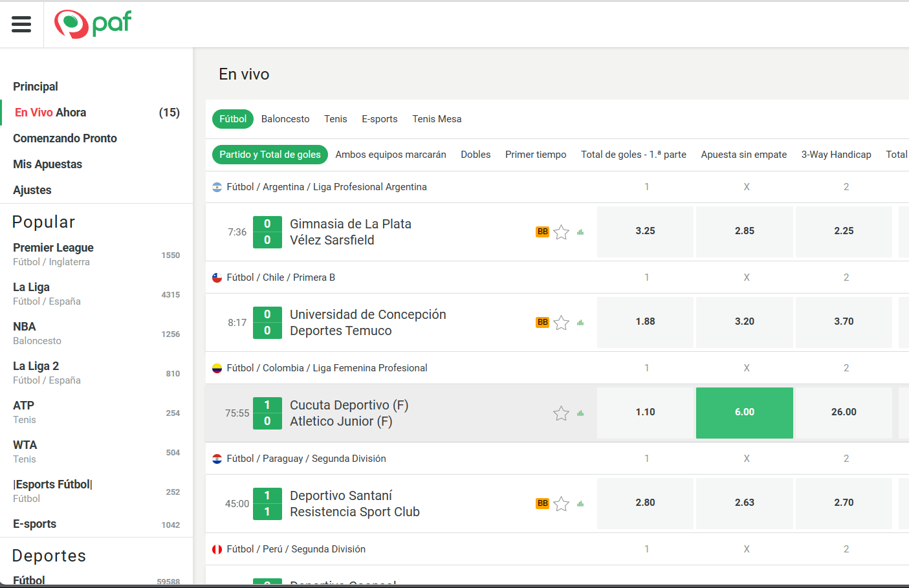Open statistics for Gimnasia de La Plata match

(x=580, y=232)
